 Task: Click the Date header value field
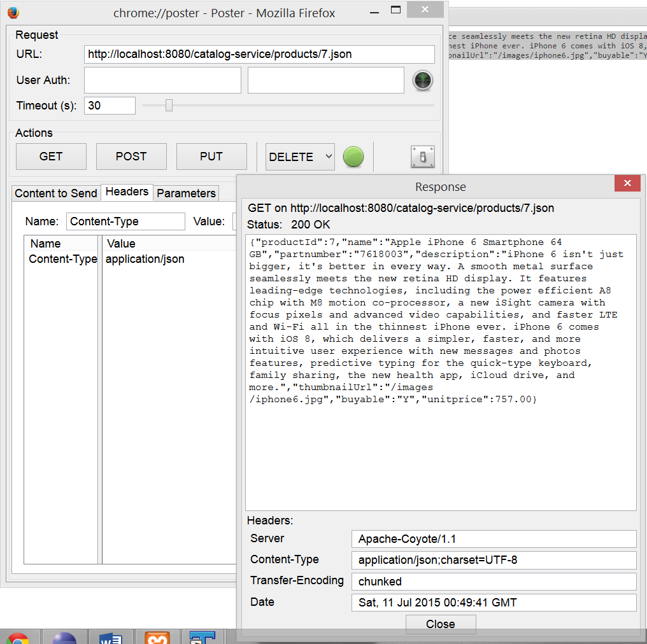[494, 603]
